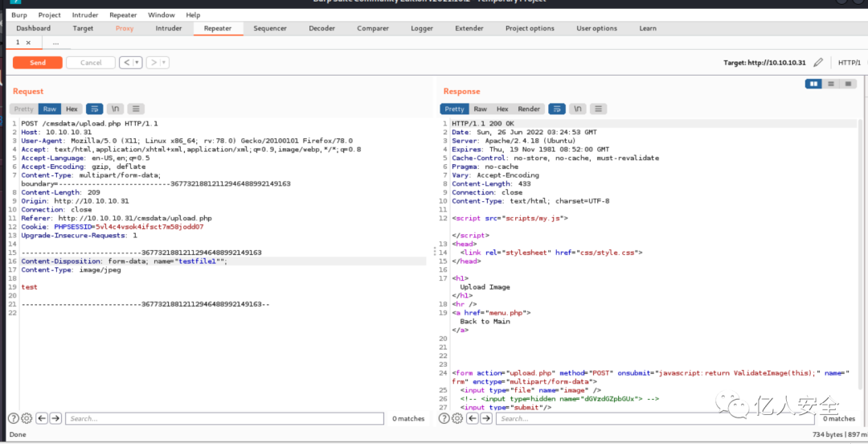The image size is (868, 444).
Task: Select Hex view in Response pane
Action: click(x=502, y=109)
